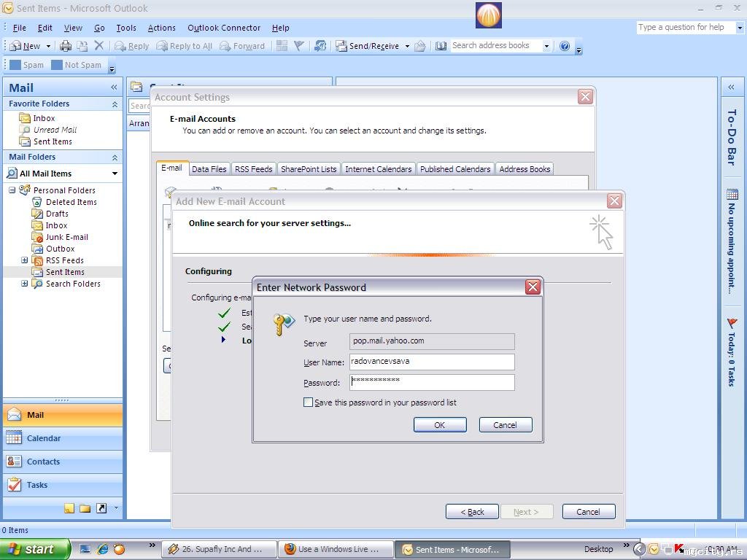Click the Follow Up flag icon
747x560 pixels.
pyautogui.click(x=298, y=46)
